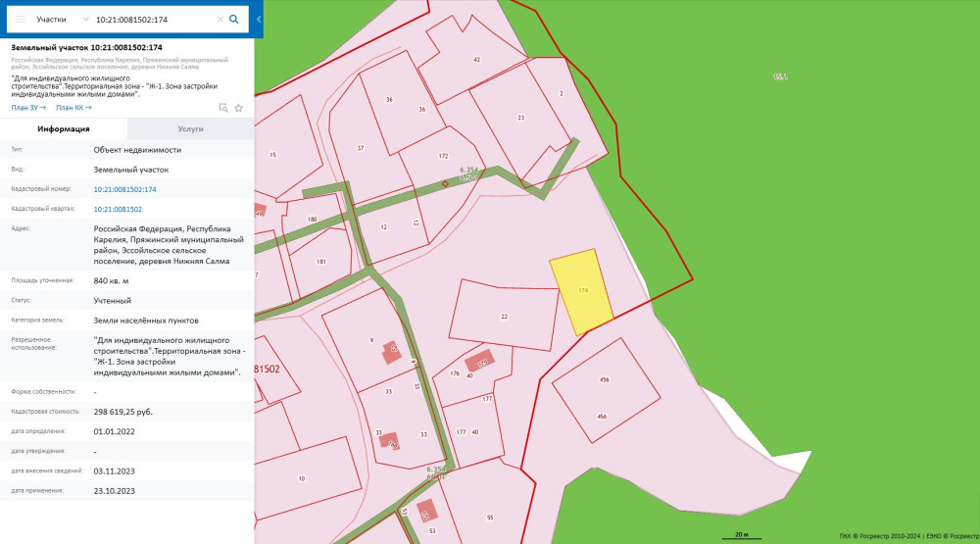Click cadastral number link 10:21:0081502:174
This screenshot has height=544, width=980.
point(124,189)
